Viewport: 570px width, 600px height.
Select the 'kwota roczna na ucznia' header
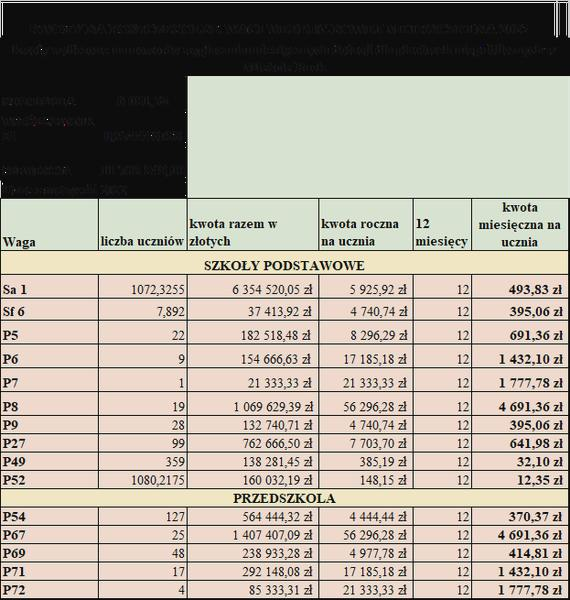pos(366,225)
